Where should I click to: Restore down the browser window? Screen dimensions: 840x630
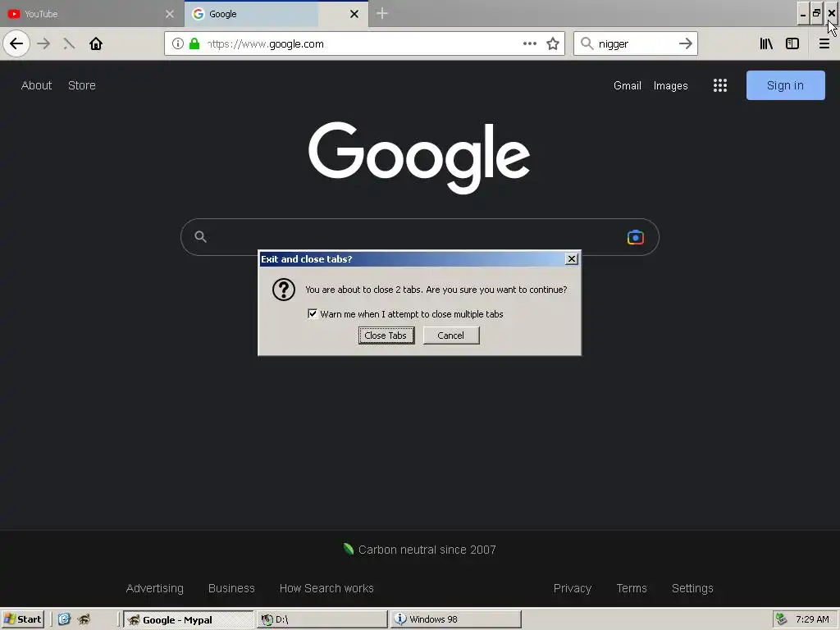tap(816, 14)
